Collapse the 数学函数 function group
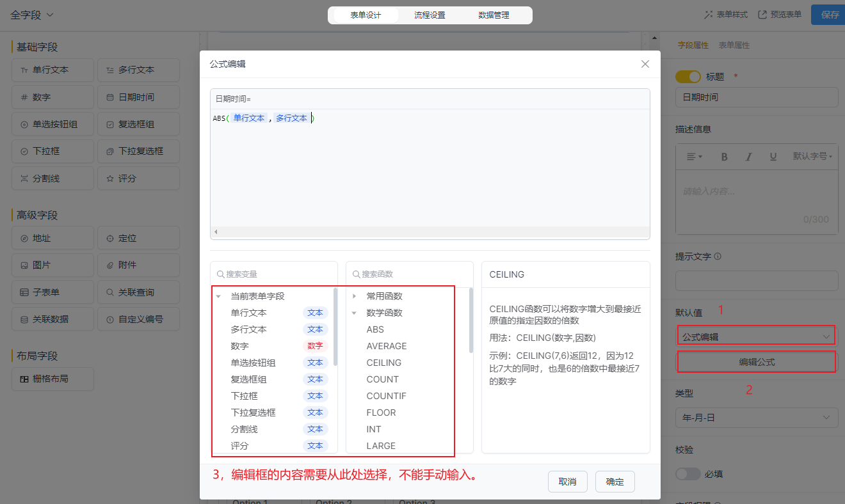845x504 pixels. pos(354,313)
